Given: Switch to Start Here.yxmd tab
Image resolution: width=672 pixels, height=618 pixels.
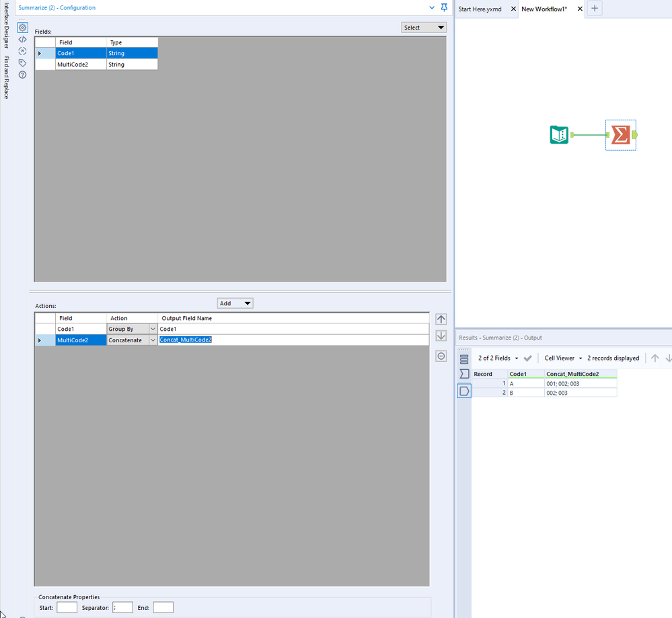Looking at the screenshot, I should point(480,9).
